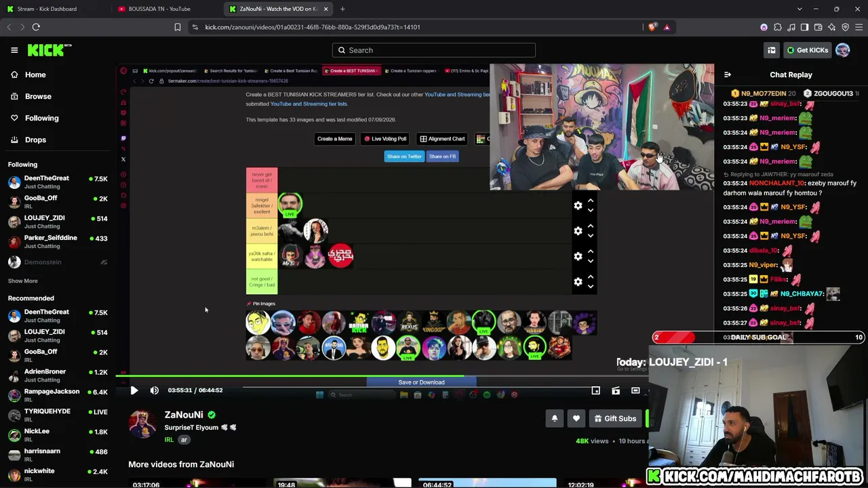Open LOUJEY_ZIDI avatar in Following list
868x488 pixels.
[x=14, y=222]
